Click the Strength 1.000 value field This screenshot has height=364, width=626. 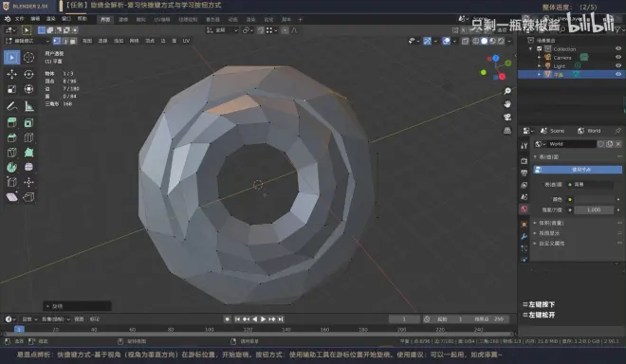pyautogui.click(x=594, y=209)
